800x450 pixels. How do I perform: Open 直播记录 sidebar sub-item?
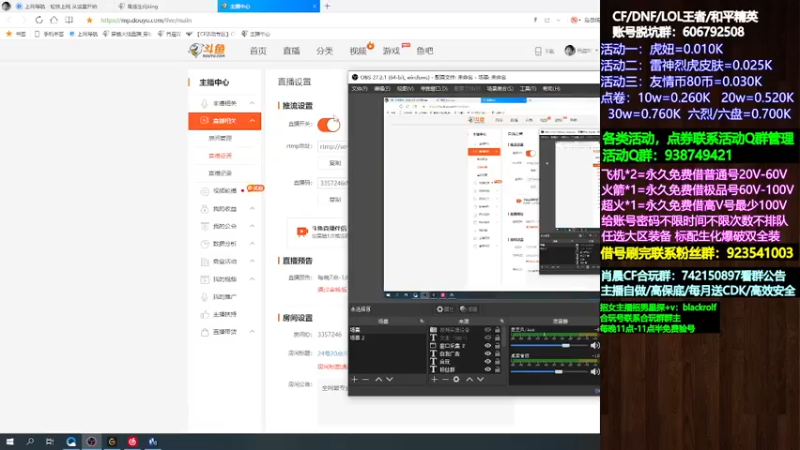coord(220,173)
